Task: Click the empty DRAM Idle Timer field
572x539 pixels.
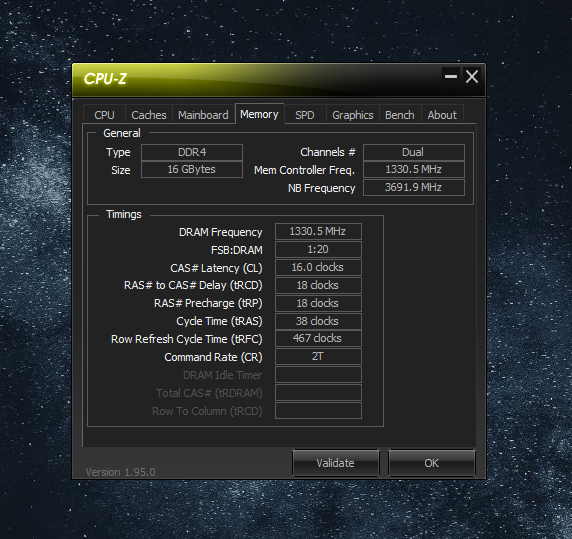Action: tap(318, 375)
